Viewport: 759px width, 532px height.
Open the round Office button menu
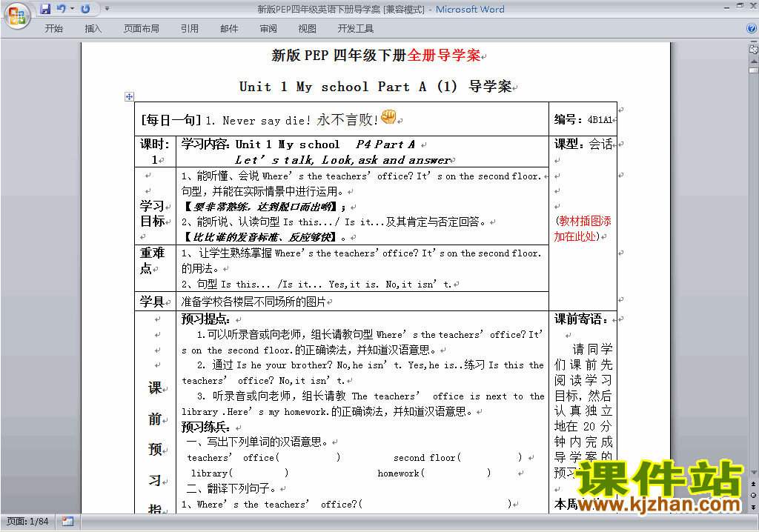coord(17,15)
